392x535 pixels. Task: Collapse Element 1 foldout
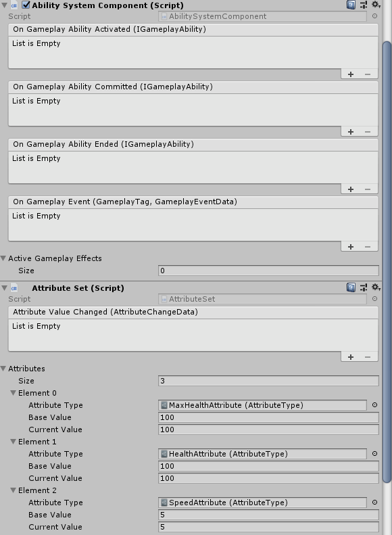[x=14, y=442]
